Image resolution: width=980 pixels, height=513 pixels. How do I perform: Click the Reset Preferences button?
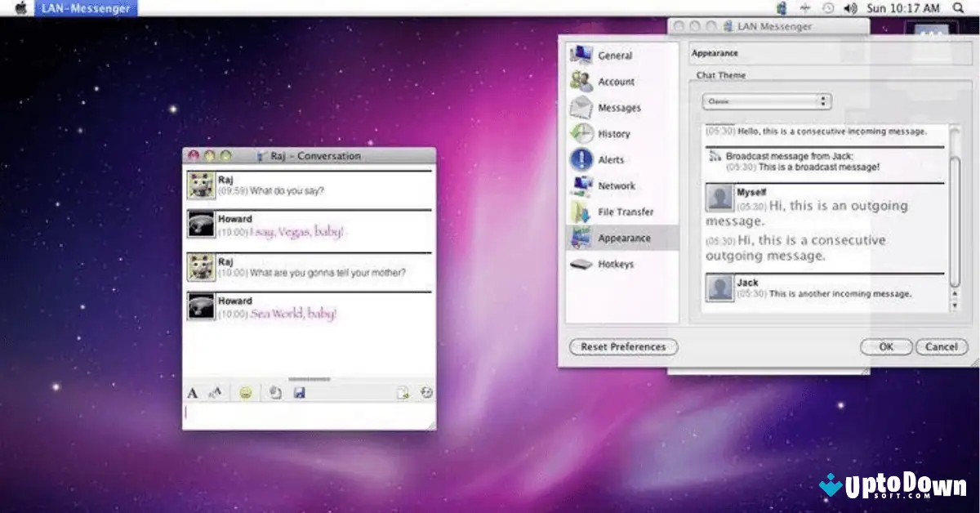point(622,346)
